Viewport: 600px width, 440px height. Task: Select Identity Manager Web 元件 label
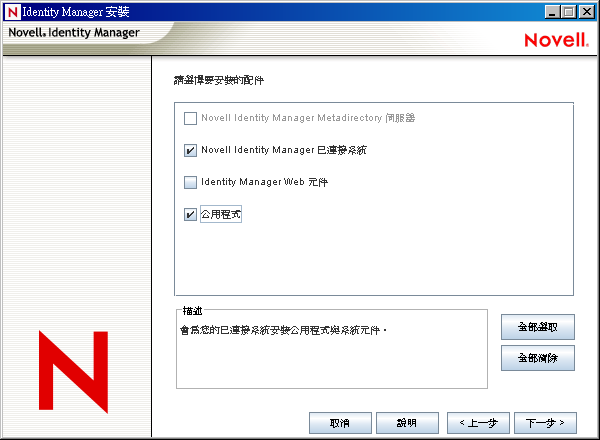click(264, 182)
